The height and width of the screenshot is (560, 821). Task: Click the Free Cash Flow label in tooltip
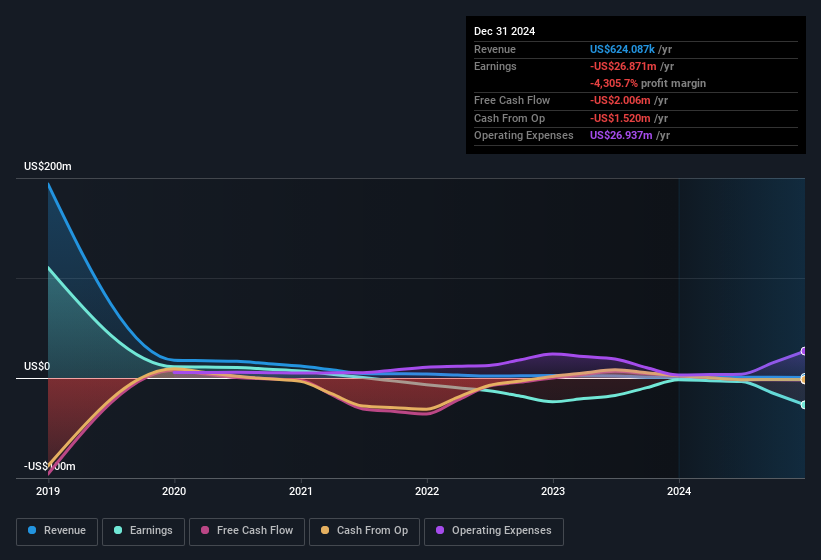tap(512, 100)
